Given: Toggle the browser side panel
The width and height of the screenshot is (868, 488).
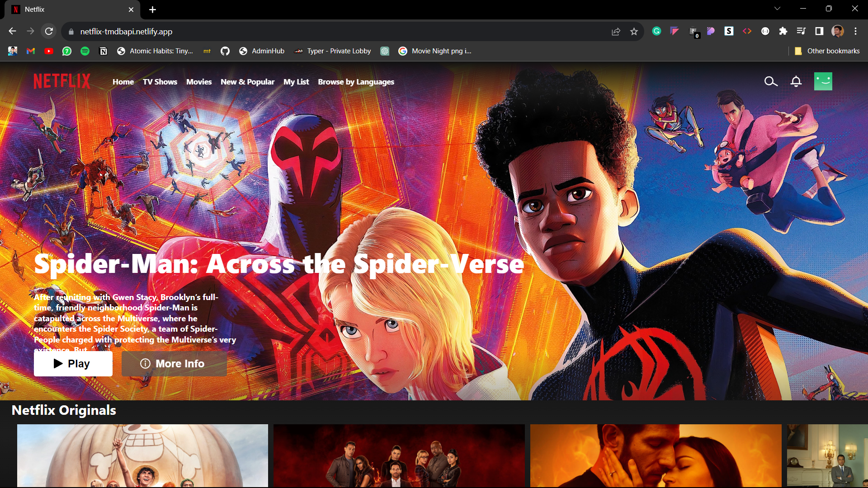Looking at the screenshot, I should (x=819, y=31).
